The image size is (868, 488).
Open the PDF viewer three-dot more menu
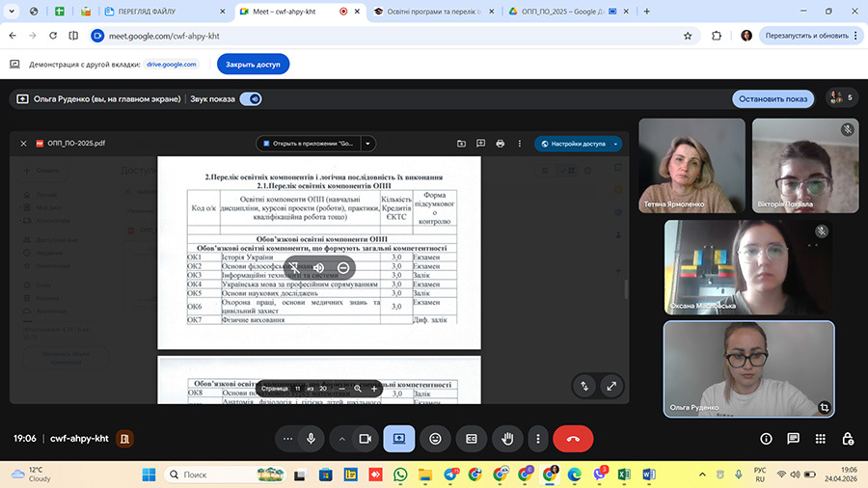(519, 144)
